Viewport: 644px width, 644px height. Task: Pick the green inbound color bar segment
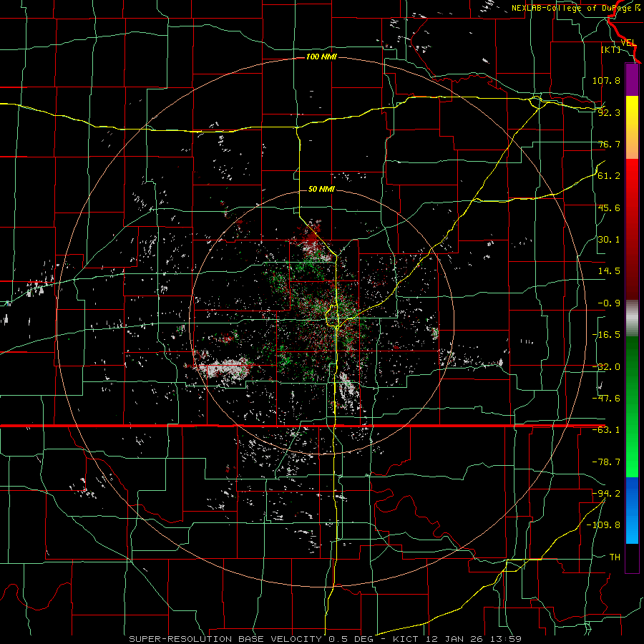click(x=632, y=406)
